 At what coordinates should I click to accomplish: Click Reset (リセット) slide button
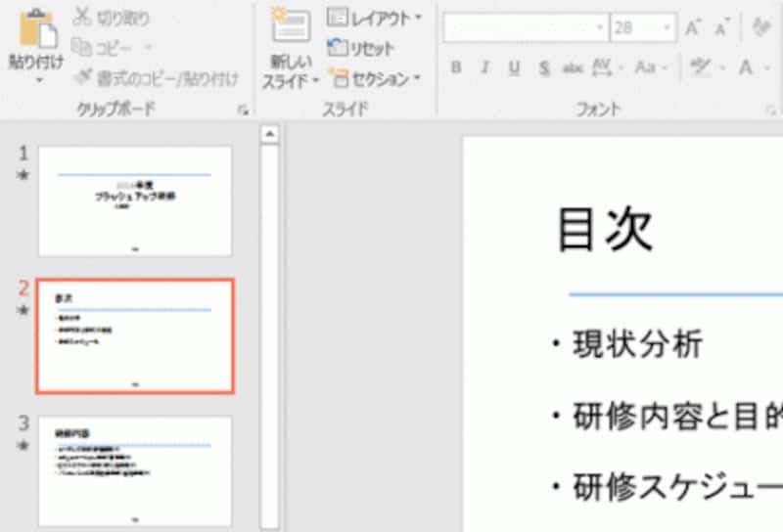pyautogui.click(x=360, y=49)
